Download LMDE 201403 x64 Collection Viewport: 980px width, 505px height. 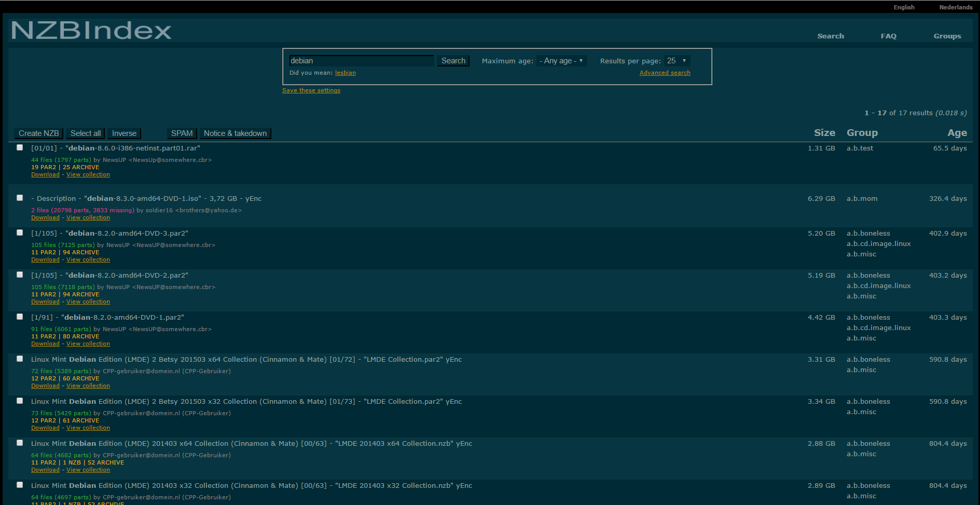coord(45,470)
